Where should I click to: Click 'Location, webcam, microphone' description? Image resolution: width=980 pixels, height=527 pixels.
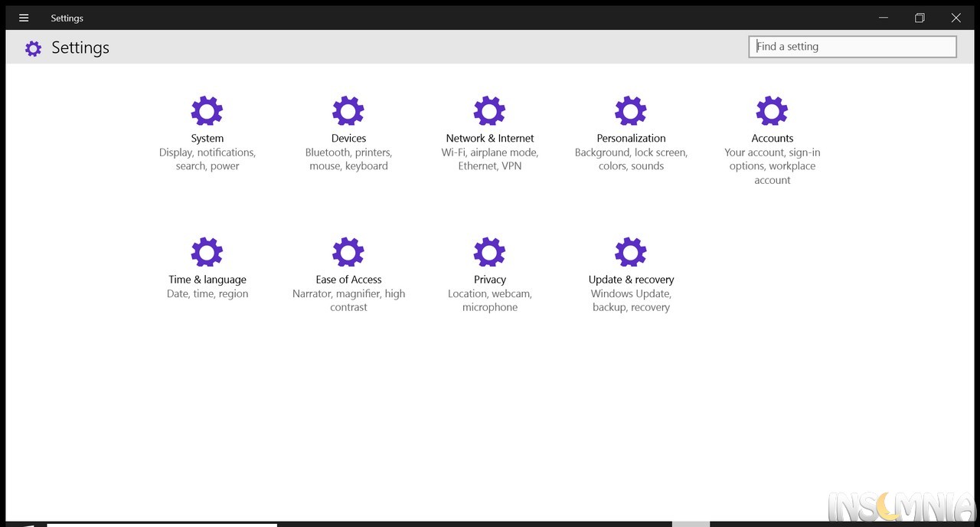(x=490, y=300)
